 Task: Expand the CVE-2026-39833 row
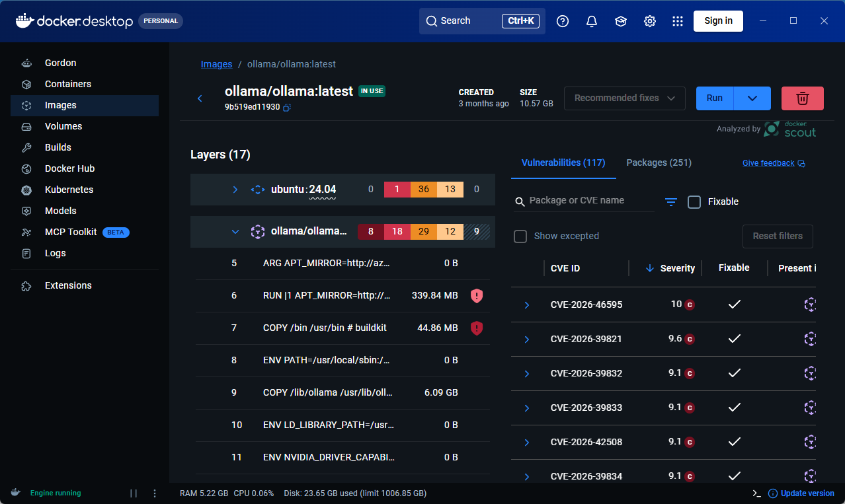(527, 408)
